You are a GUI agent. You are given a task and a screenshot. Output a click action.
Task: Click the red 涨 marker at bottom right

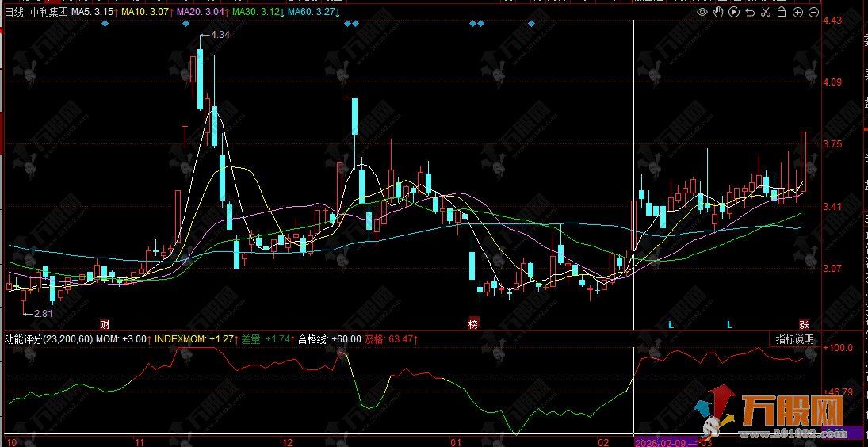point(803,324)
